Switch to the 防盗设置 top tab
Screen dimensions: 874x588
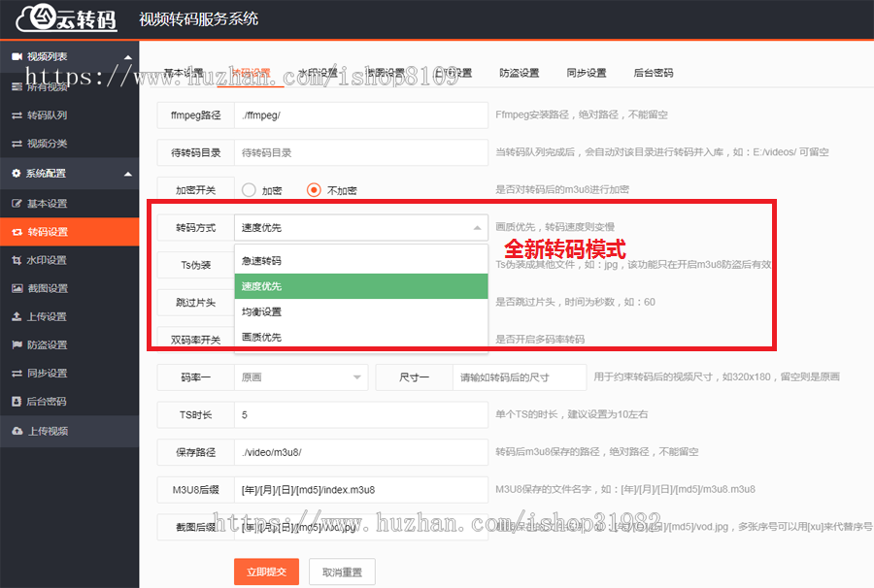click(520, 73)
